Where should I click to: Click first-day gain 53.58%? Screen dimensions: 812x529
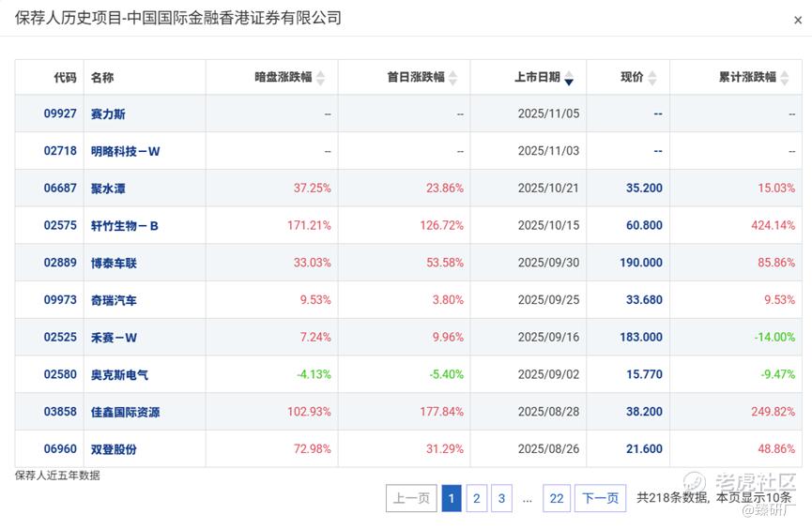click(x=445, y=263)
